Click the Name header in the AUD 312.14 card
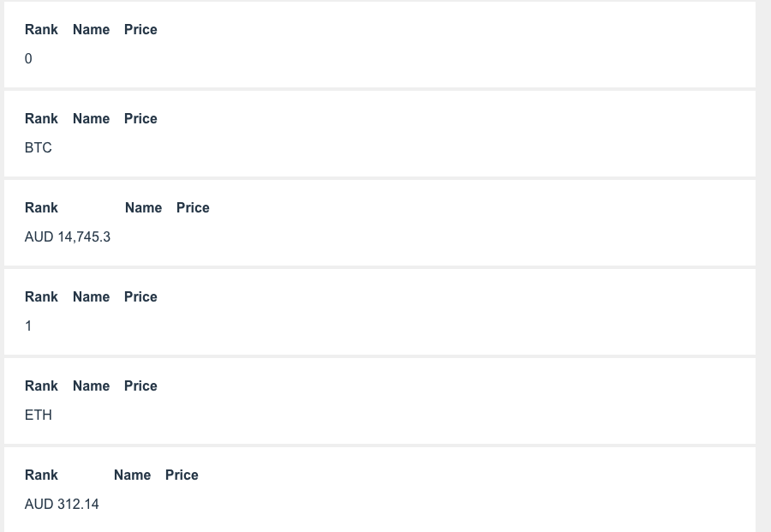 (132, 475)
